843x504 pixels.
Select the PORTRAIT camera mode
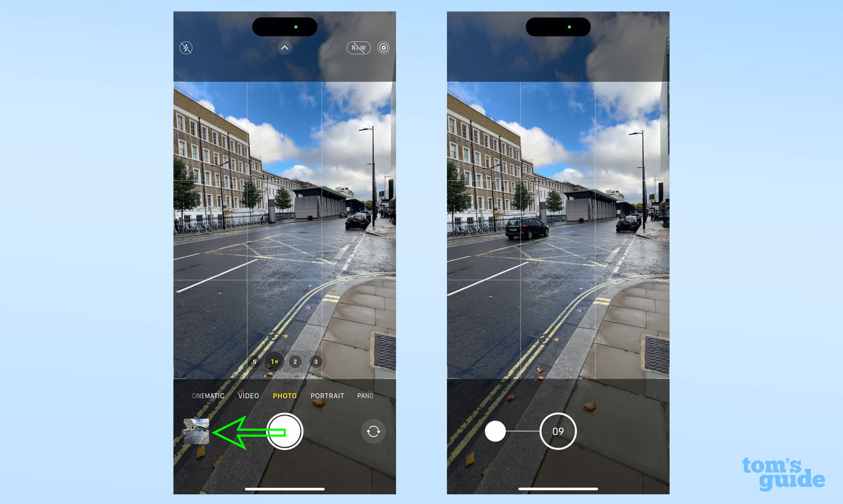coord(328,396)
